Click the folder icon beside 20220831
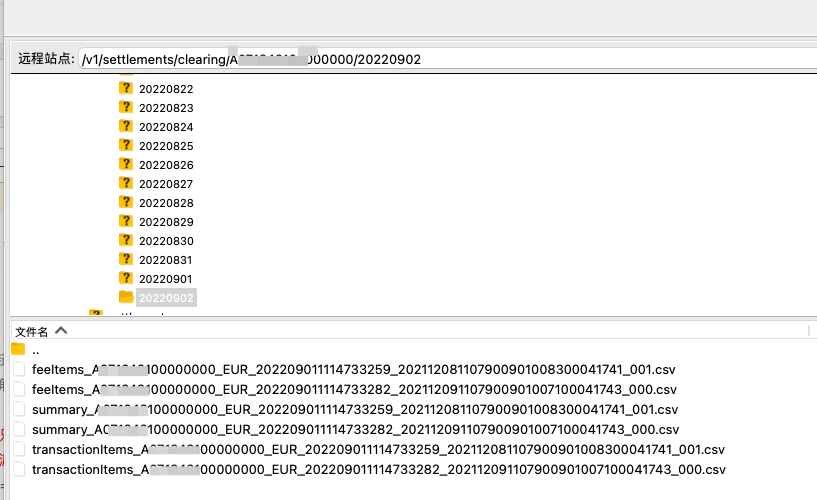Image resolution: width=817 pixels, height=500 pixels. (x=126, y=259)
